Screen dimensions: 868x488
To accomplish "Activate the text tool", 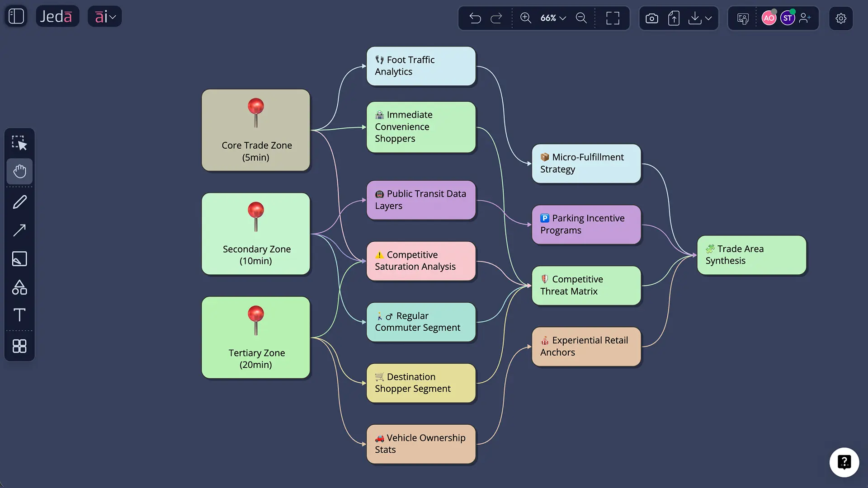I will (19, 315).
